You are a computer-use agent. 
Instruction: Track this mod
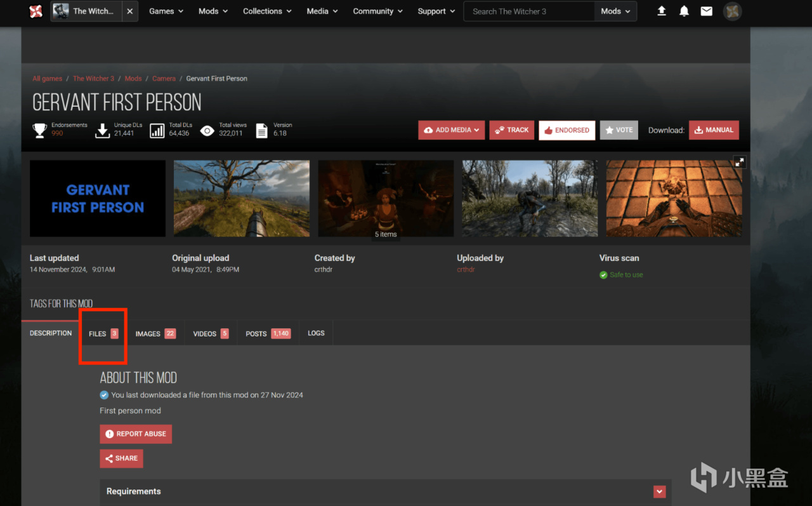pos(511,130)
